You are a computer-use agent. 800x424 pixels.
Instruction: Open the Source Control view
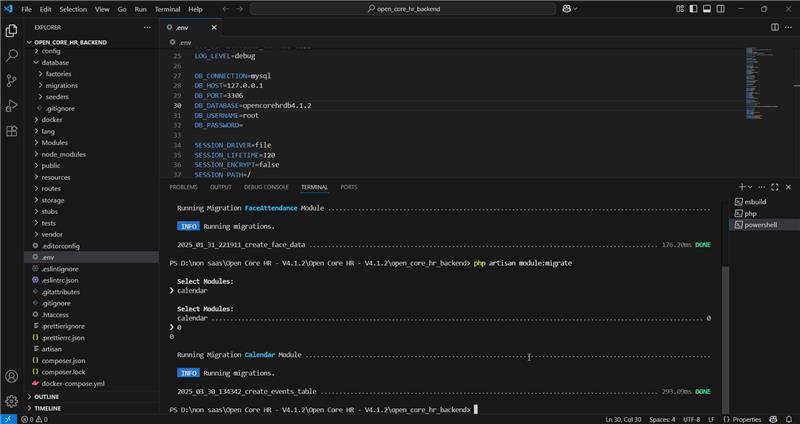click(11, 81)
